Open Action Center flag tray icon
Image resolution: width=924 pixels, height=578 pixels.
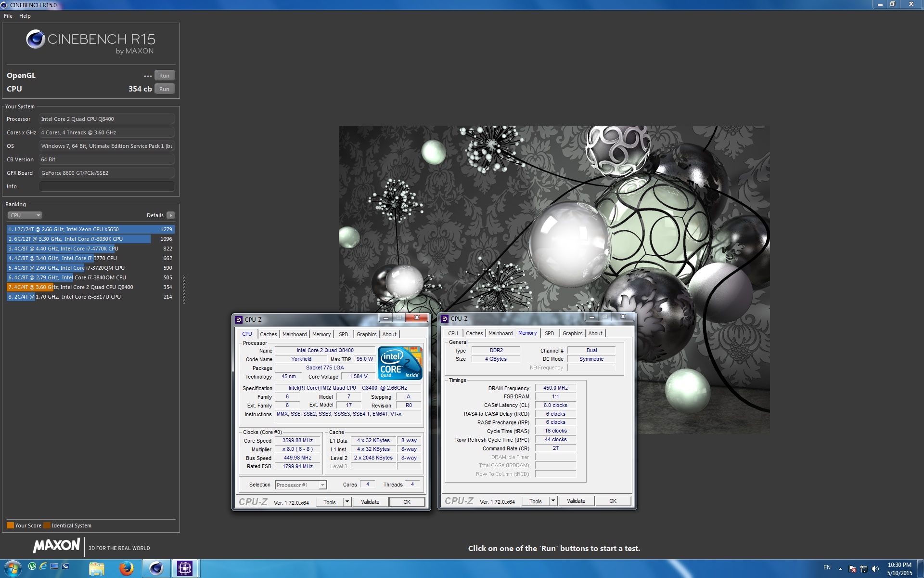tap(852, 569)
